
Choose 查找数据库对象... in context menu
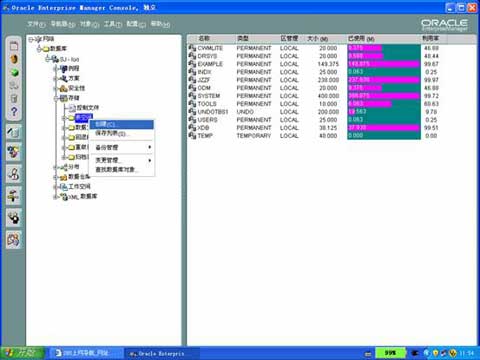122,170
